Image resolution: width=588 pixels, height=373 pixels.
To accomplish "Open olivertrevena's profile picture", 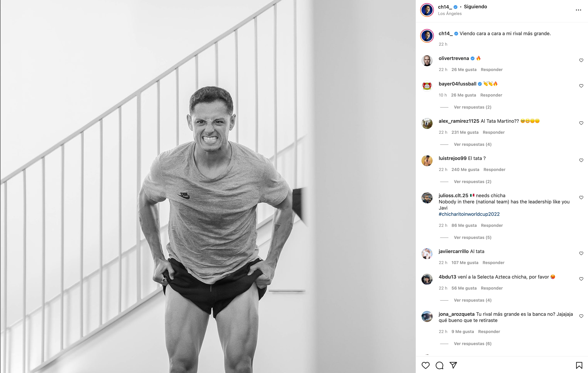I will click(x=427, y=61).
